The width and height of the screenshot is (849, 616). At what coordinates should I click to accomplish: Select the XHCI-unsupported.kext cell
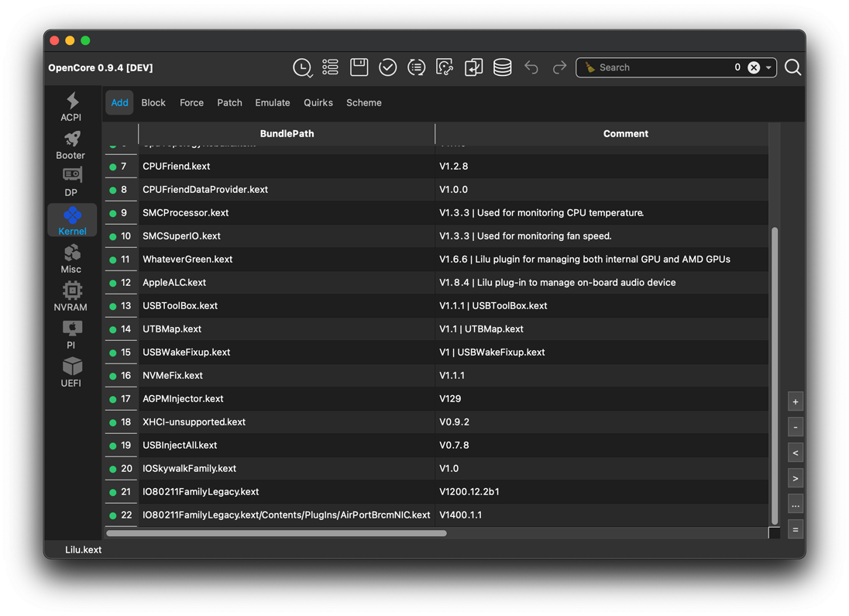point(287,422)
